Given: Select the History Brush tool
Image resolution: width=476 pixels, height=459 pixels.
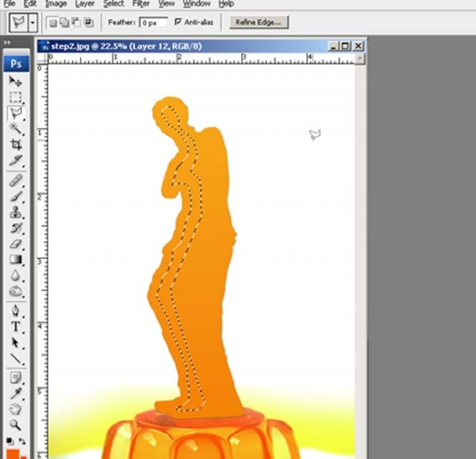Looking at the screenshot, I should (x=16, y=228).
